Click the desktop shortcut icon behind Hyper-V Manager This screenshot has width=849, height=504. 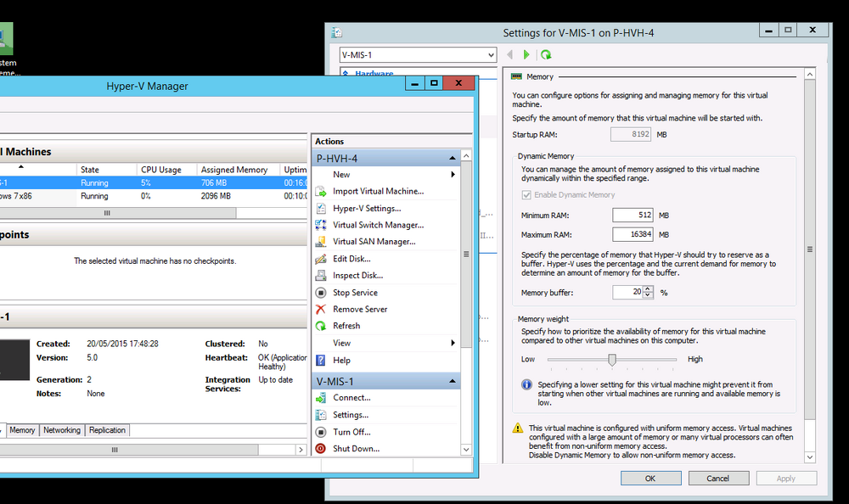click(5, 39)
